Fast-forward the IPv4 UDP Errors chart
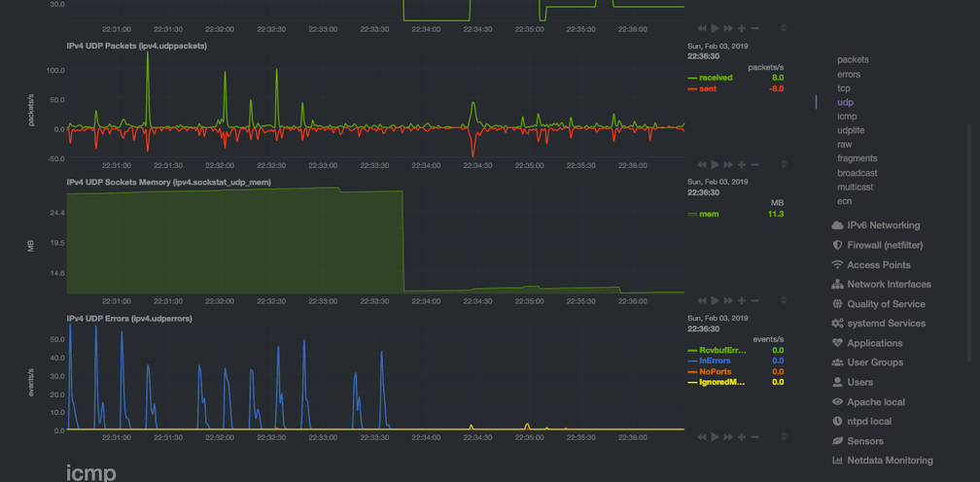Screen dimensions: 980x482 728,437
